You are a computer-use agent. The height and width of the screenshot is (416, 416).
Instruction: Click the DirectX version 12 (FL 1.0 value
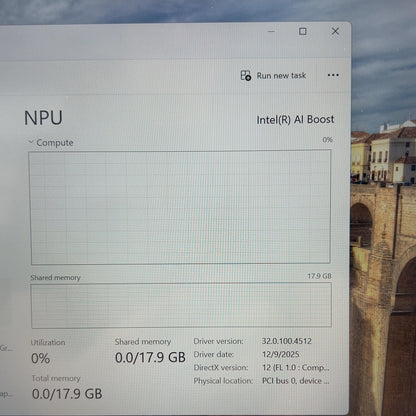(296, 367)
